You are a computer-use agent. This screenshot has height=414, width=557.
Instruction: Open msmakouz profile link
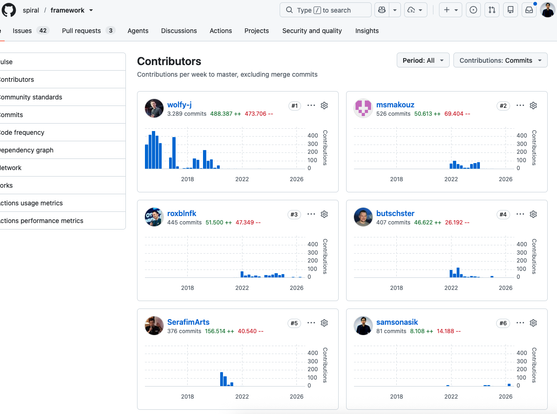(395, 104)
